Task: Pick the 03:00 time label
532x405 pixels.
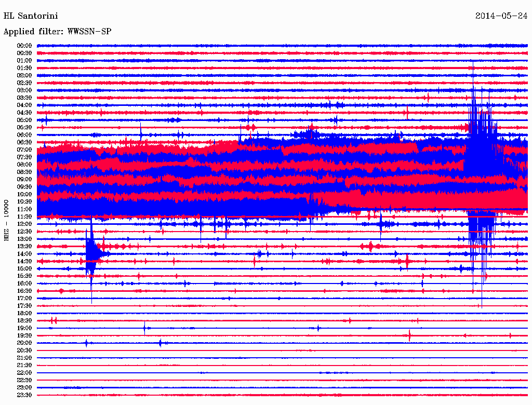Action: pyautogui.click(x=24, y=90)
